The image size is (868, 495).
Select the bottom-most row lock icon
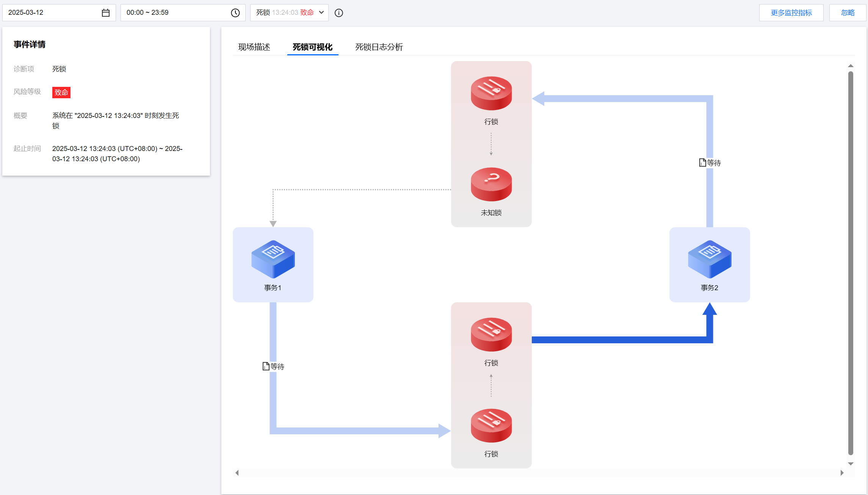(x=491, y=426)
